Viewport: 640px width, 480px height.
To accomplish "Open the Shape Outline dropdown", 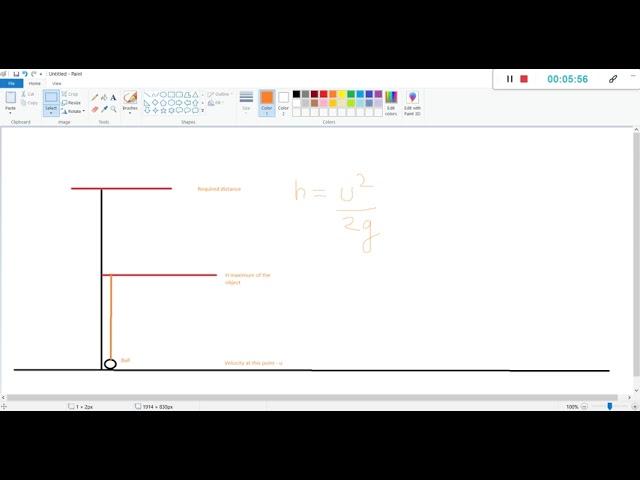I will tap(220, 94).
